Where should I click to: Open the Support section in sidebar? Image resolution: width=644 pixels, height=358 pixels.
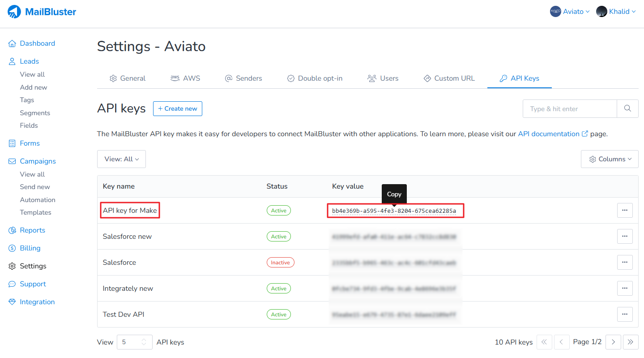(x=33, y=284)
